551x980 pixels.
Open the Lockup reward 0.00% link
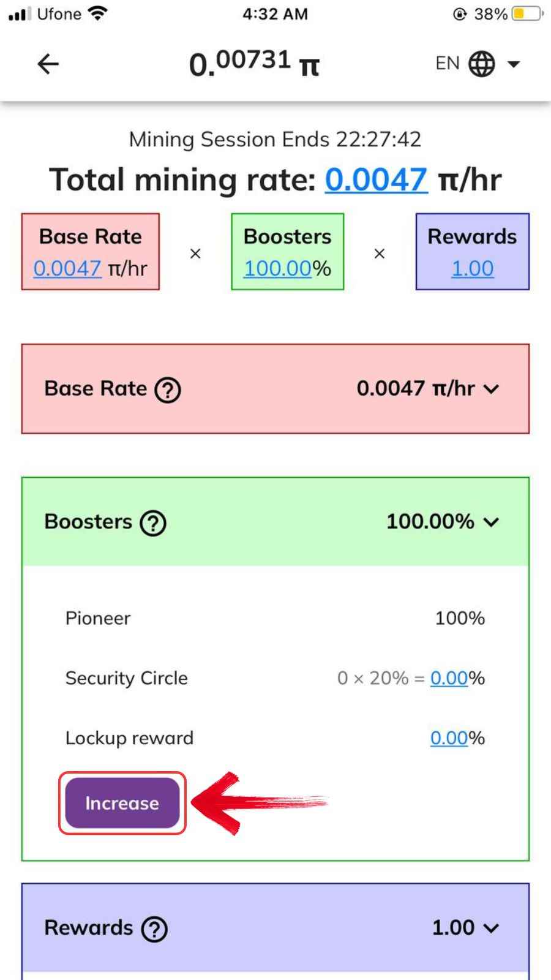pos(449,738)
